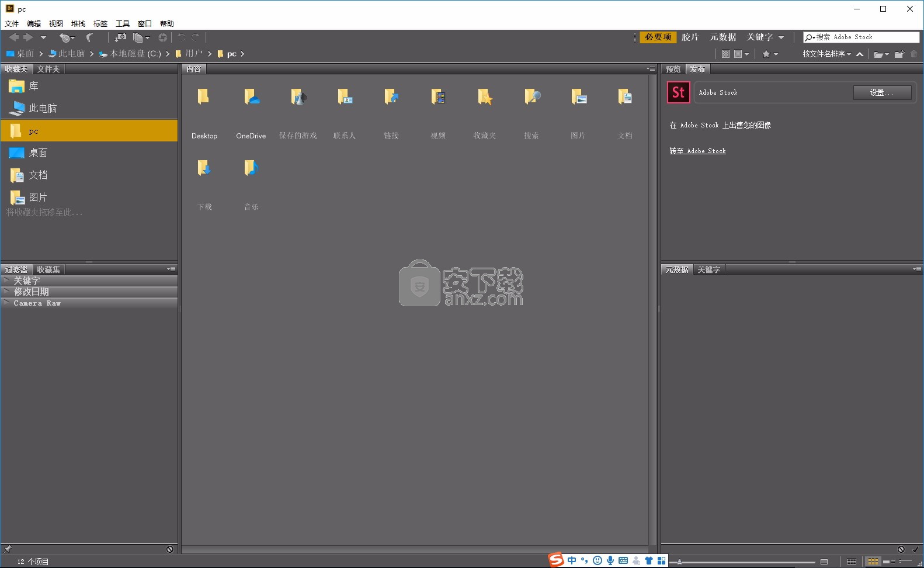Toggle keep filter pin while browsing

8,549
